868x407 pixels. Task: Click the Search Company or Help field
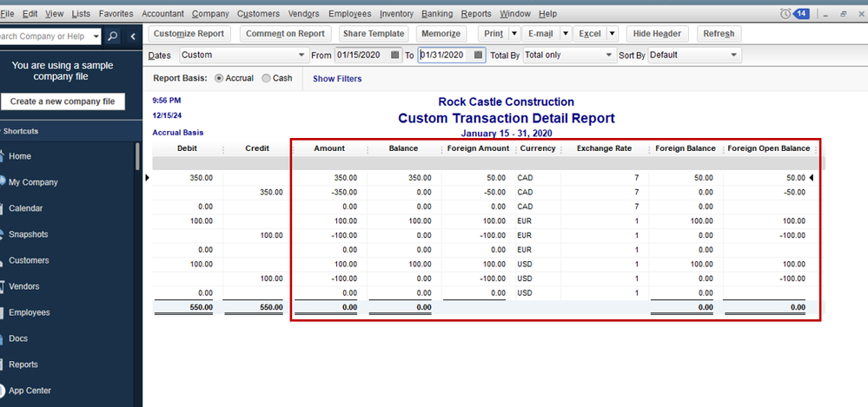point(45,36)
